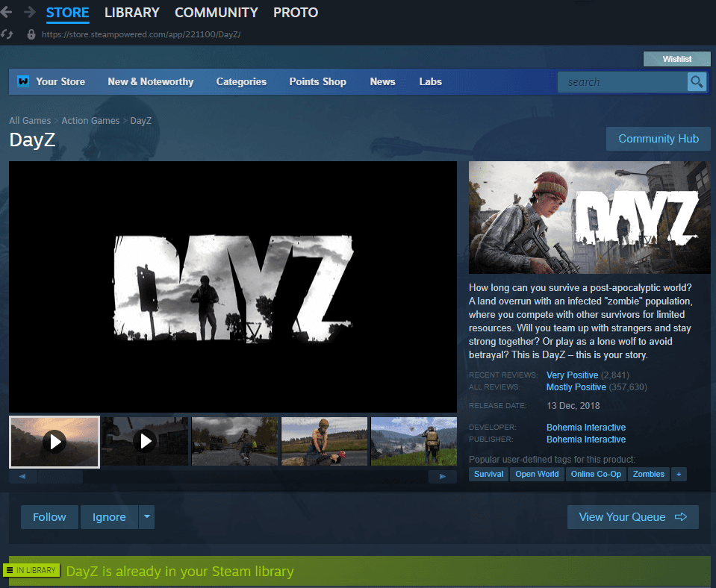Open the Categories menu

241,82
